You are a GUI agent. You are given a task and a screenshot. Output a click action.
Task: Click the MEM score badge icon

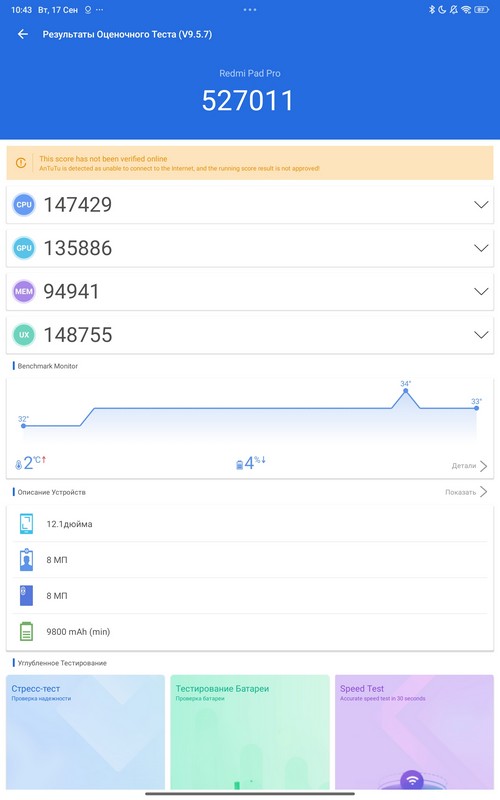(24, 291)
